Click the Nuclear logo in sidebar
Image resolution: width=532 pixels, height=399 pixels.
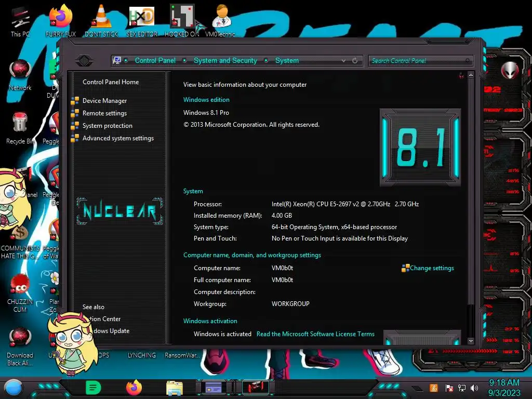[x=119, y=211]
